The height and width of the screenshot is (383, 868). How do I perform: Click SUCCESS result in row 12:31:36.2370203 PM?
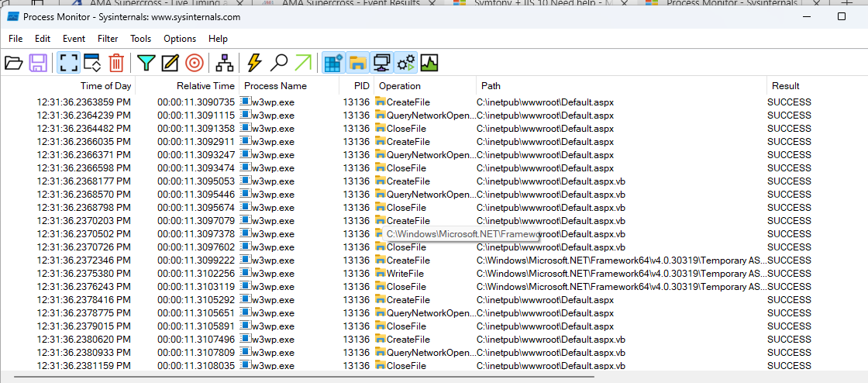pyautogui.click(x=789, y=221)
